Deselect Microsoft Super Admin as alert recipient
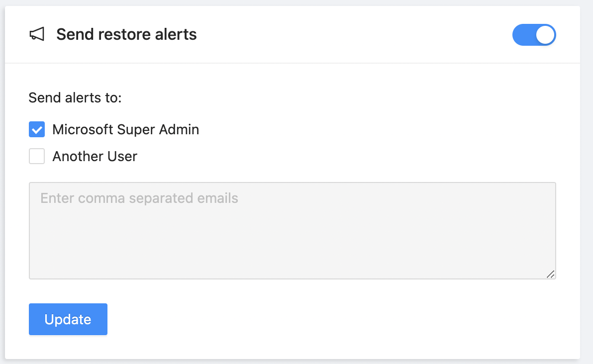593x364 pixels. [x=37, y=130]
